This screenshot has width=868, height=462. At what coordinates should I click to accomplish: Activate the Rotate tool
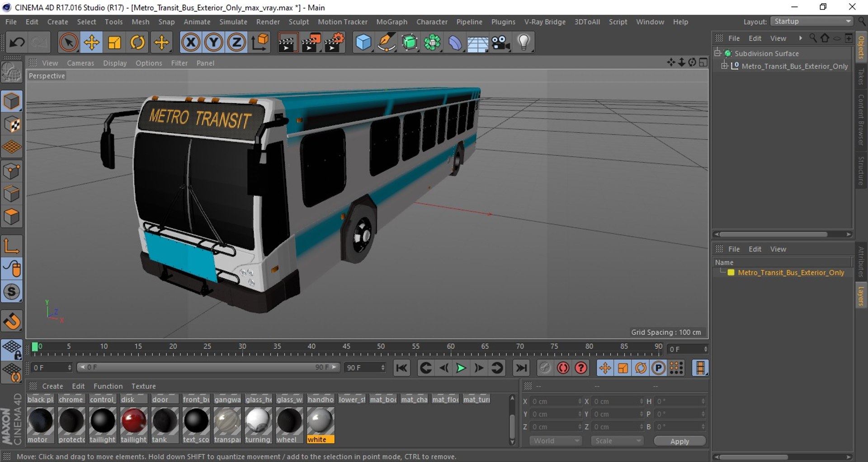pyautogui.click(x=137, y=42)
